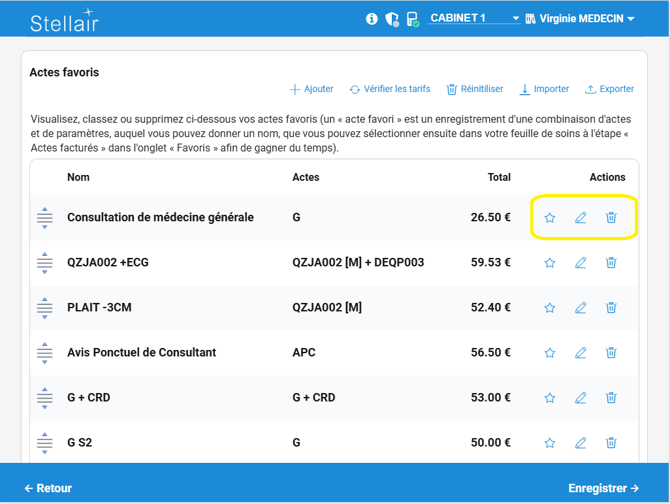Click Ajouter to add a favorite
This screenshot has height=504, width=670.
pyautogui.click(x=311, y=89)
